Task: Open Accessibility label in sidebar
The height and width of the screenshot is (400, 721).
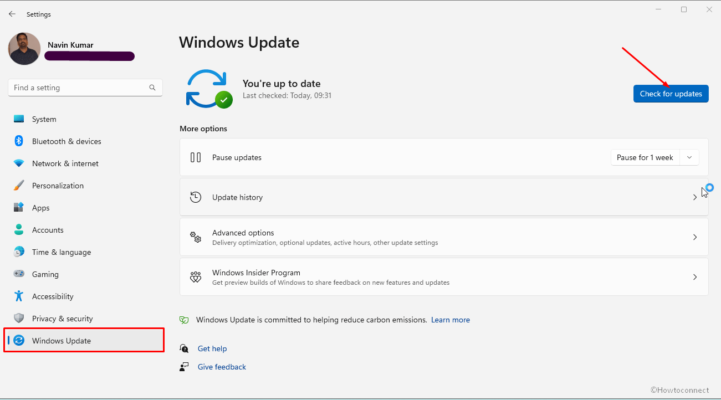Action: point(52,297)
